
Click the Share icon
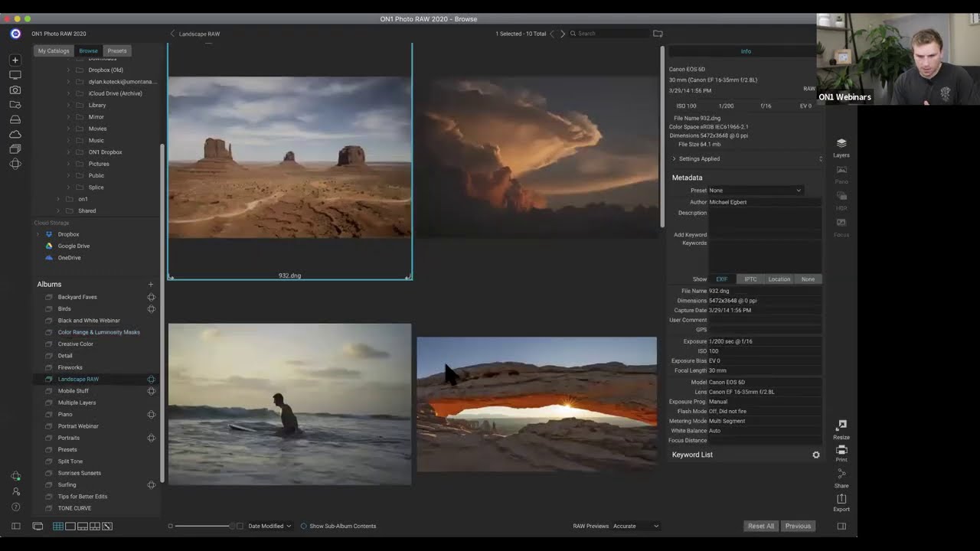[x=841, y=478]
